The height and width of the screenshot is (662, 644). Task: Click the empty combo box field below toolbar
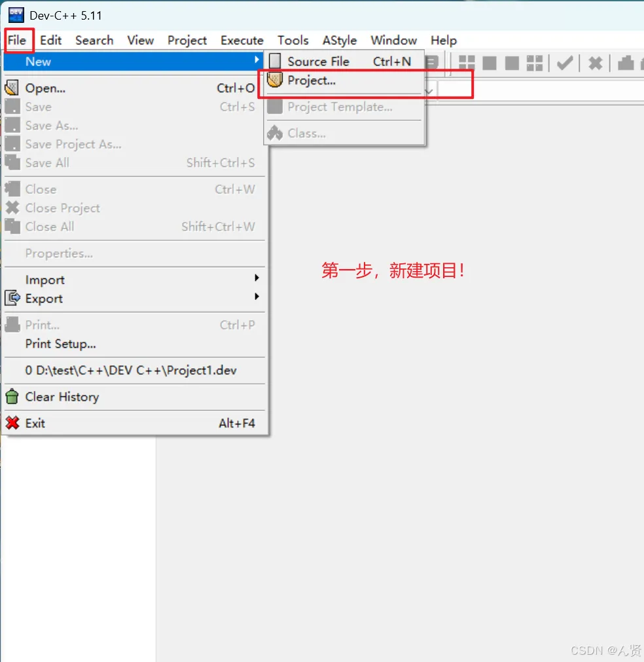(x=540, y=90)
